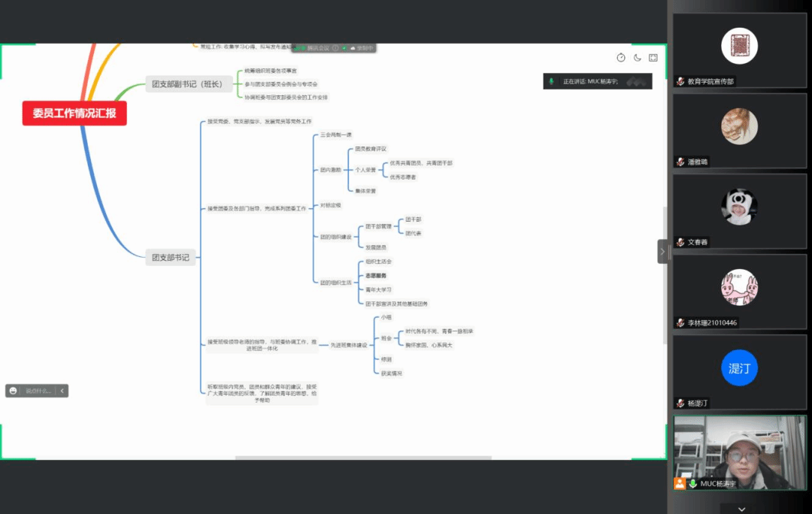Image resolution: width=812 pixels, height=514 pixels.
Task: Click the 录制中 recording status indicator
Action: point(362,48)
